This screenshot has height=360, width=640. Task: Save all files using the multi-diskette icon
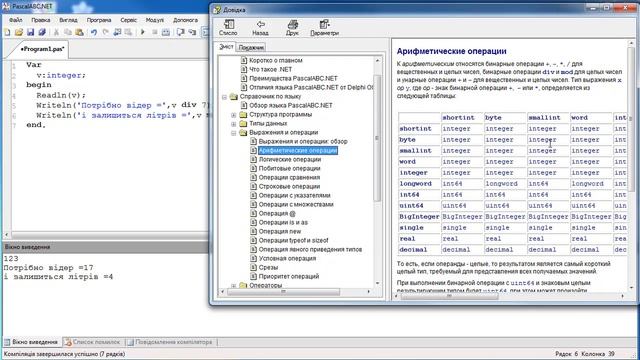[x=42, y=32]
